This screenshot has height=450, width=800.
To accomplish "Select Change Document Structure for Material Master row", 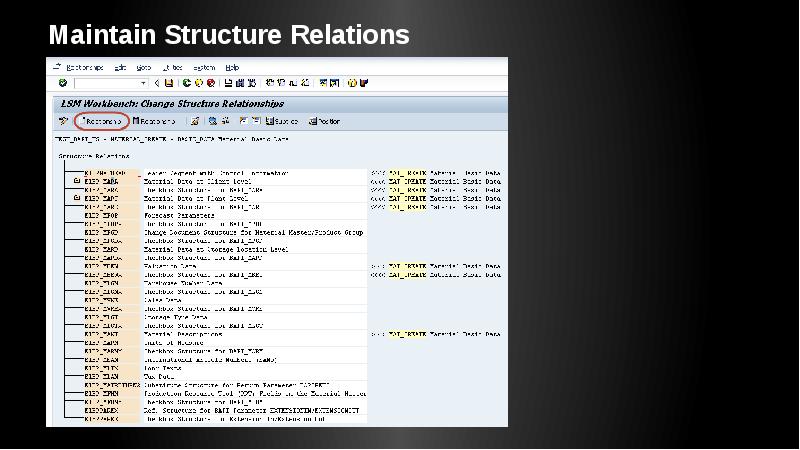I will [x=224, y=232].
